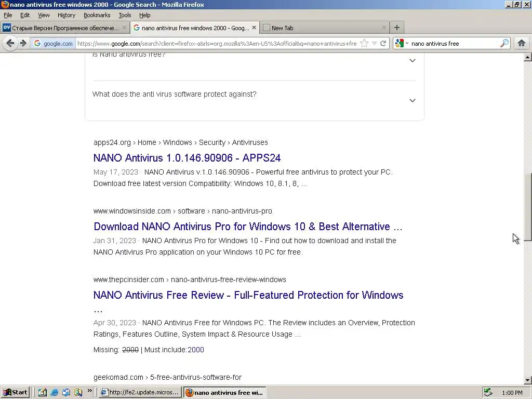Click apps24.org breadcrumb text
Screen dimensions: 532x399
112,142
